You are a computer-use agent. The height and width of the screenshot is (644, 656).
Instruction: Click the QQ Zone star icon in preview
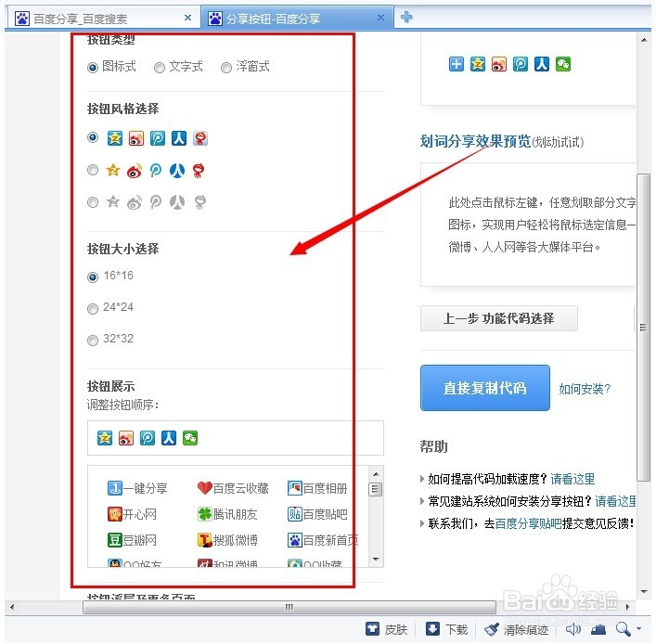477,64
